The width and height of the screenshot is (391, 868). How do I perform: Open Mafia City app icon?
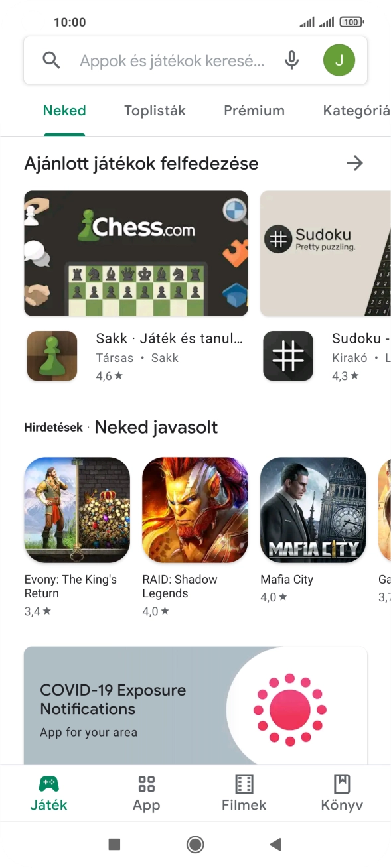pyautogui.click(x=313, y=510)
